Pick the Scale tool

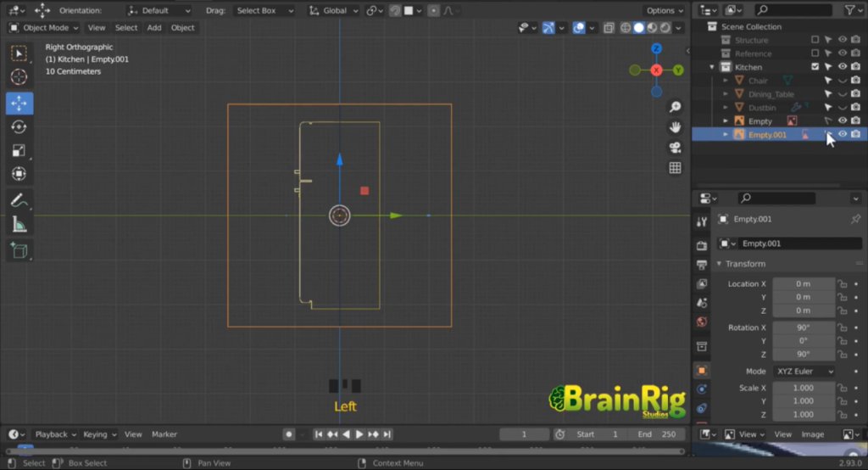click(x=19, y=151)
